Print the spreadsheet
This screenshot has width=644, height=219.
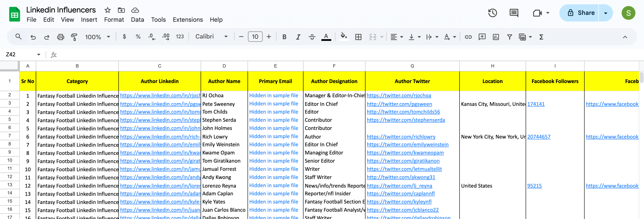(61, 37)
